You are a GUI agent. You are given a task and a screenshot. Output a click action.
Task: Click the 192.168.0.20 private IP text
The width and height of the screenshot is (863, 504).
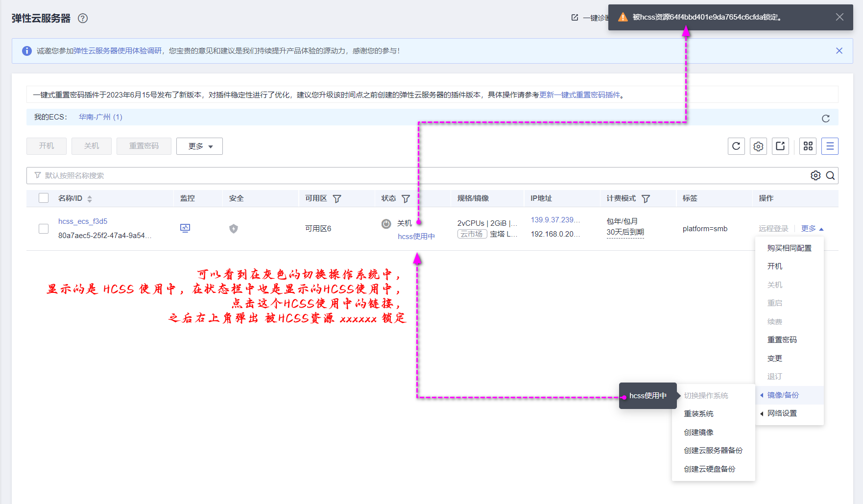pyautogui.click(x=555, y=234)
